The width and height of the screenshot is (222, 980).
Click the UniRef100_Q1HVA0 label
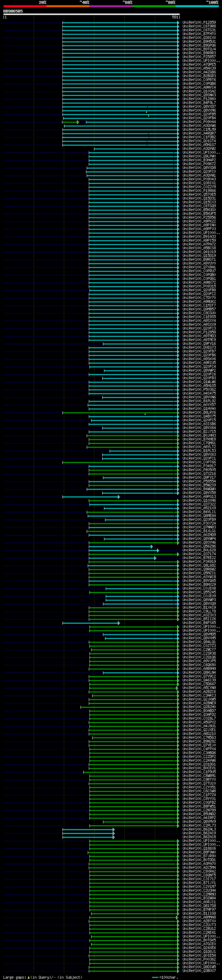199,408
